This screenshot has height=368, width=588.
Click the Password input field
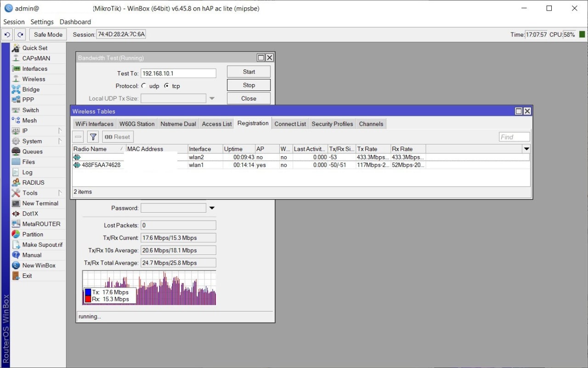[173, 208]
